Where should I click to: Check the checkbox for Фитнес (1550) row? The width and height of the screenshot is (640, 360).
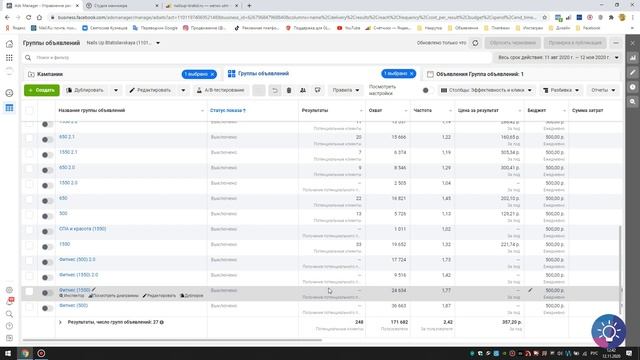pos(29,291)
